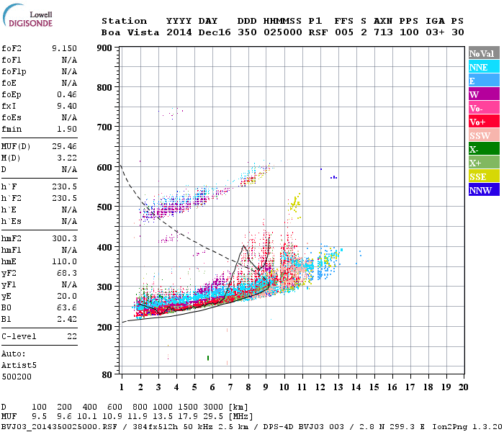Click the yF2 value 68.3
The height and width of the screenshot is (432, 504).
67,273
